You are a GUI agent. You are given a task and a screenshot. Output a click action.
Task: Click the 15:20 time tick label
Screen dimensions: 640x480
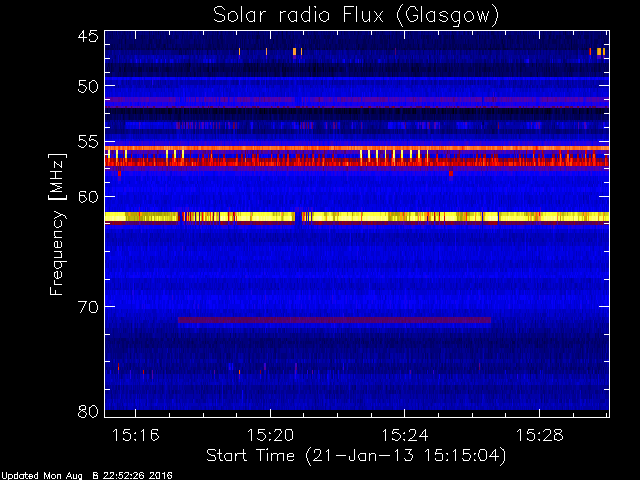pyautogui.click(x=270, y=435)
